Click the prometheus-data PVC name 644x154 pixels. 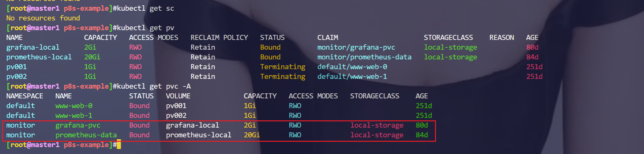[86, 135]
